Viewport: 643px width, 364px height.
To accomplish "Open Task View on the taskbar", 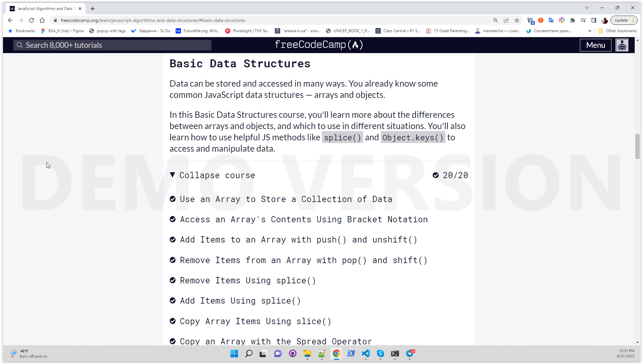I will [263, 354].
